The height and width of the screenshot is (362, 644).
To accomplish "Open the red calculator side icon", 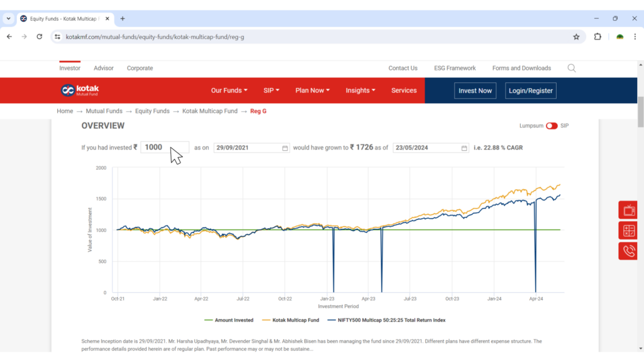I will (x=628, y=231).
